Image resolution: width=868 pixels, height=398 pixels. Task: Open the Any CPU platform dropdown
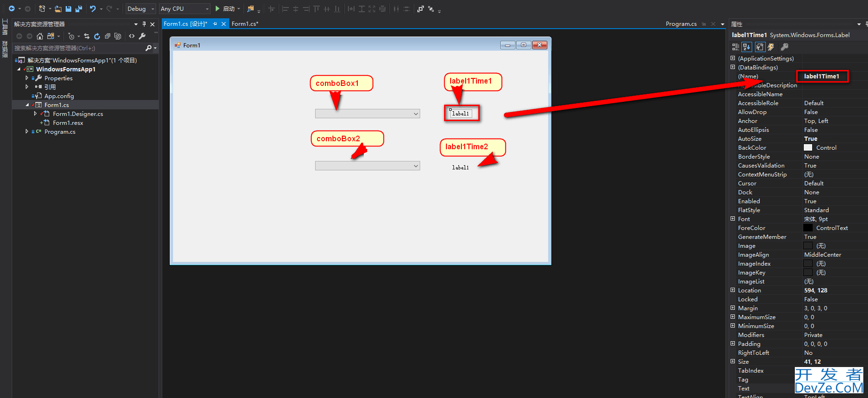184,8
